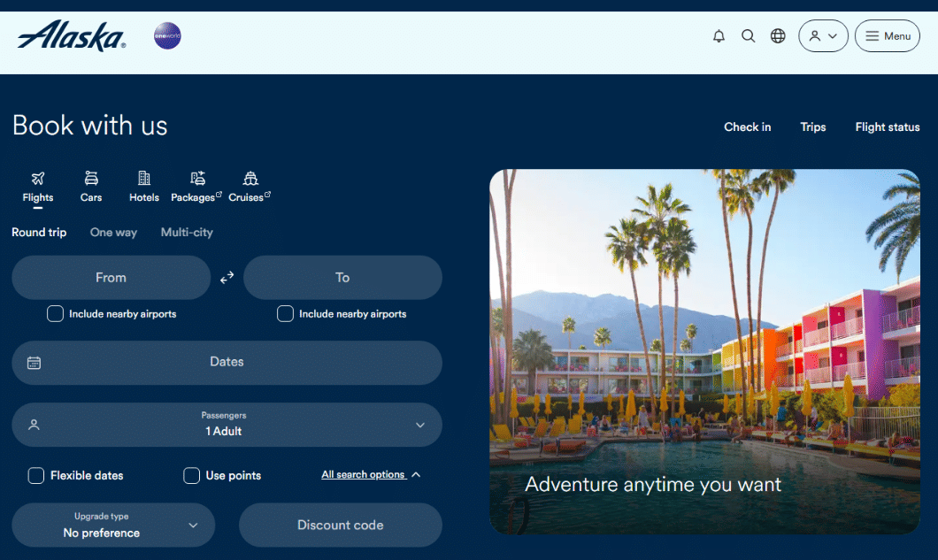Check the Flexible dates box

(x=36, y=476)
